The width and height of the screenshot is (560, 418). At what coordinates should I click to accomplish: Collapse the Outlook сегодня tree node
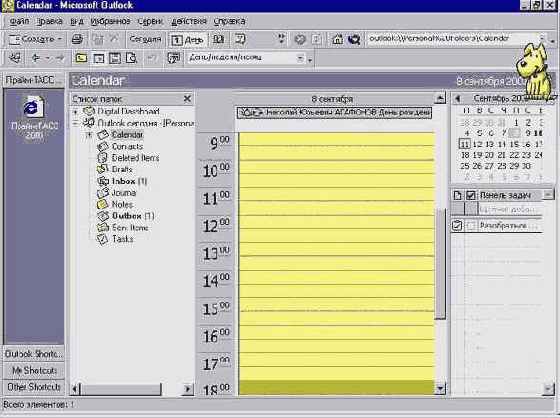75,124
